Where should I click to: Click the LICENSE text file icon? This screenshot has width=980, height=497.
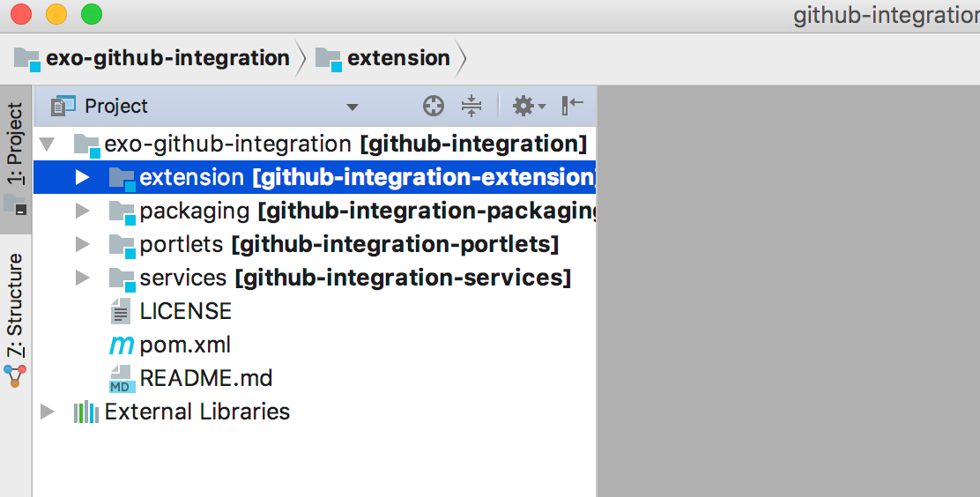[x=121, y=311]
